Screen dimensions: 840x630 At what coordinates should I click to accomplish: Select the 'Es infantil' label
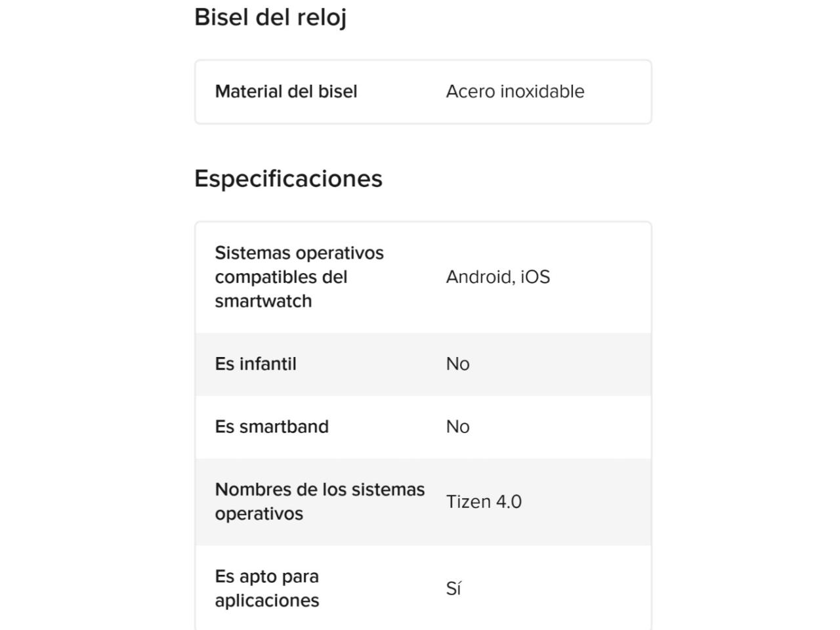(256, 364)
